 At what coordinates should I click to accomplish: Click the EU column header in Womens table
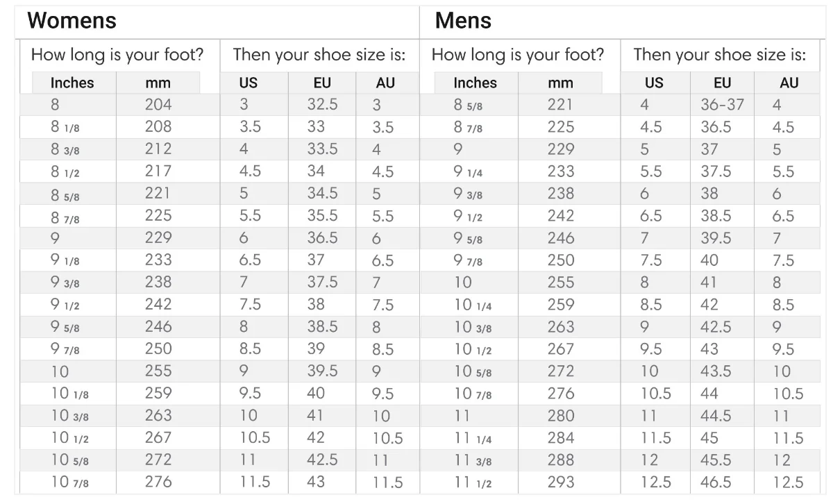coord(322,83)
